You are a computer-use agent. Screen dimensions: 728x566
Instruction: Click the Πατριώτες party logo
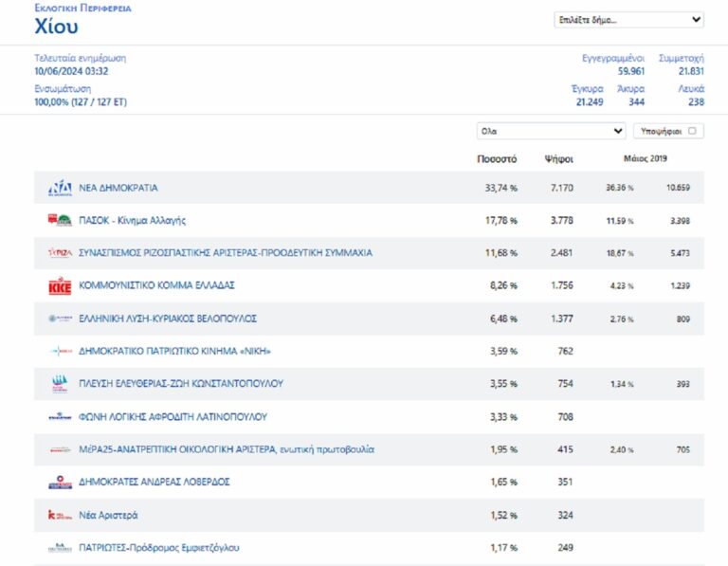(x=60, y=548)
